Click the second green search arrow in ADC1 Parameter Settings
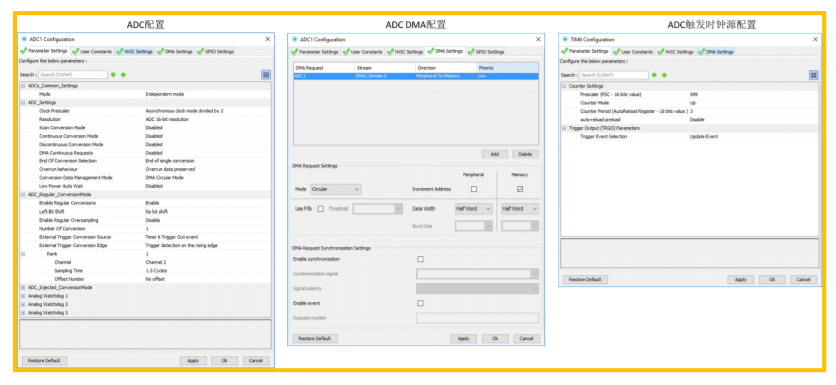The width and height of the screenshot is (836, 385). [x=123, y=75]
